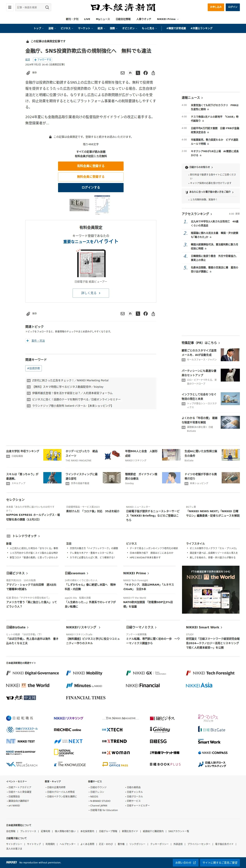
Task: Expand the ビジネス navigation dropdown
Action: pyautogui.click(x=67, y=28)
